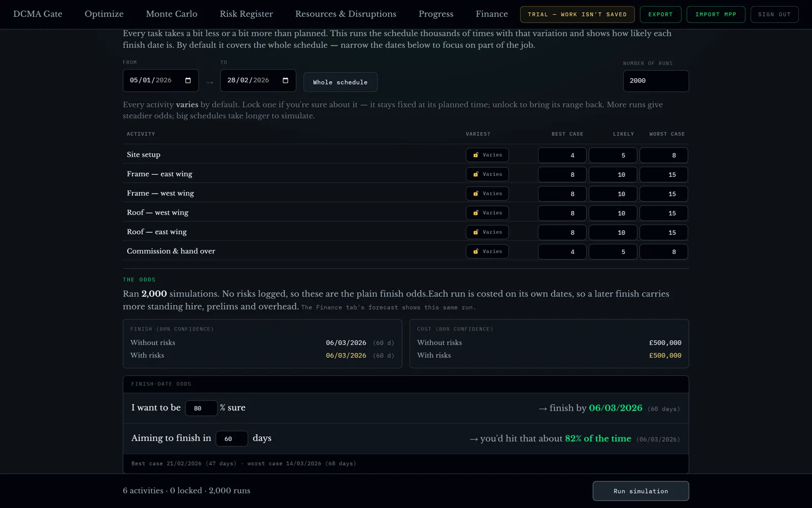Screen dimensions: 812x508
Task: Go to the Risk Register tab
Action: pos(246,14)
